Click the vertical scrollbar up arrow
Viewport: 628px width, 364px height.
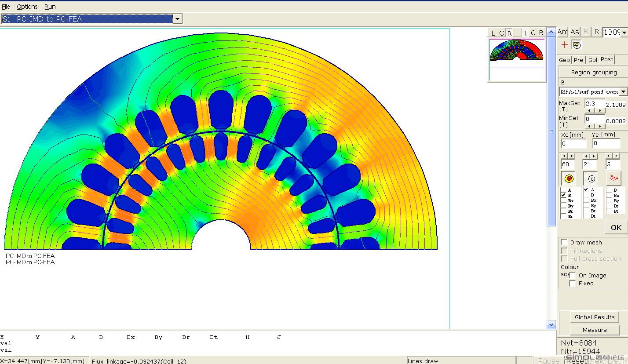coord(551,33)
